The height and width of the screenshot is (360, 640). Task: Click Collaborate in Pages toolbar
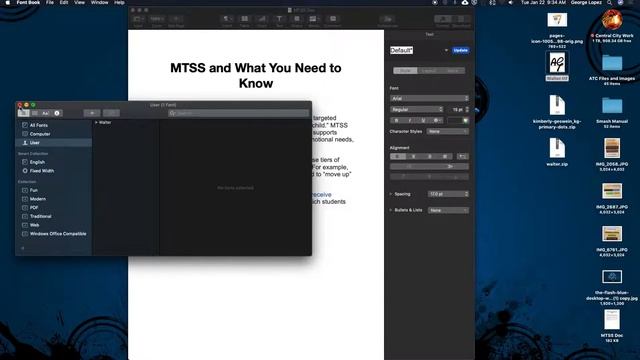(x=388, y=20)
